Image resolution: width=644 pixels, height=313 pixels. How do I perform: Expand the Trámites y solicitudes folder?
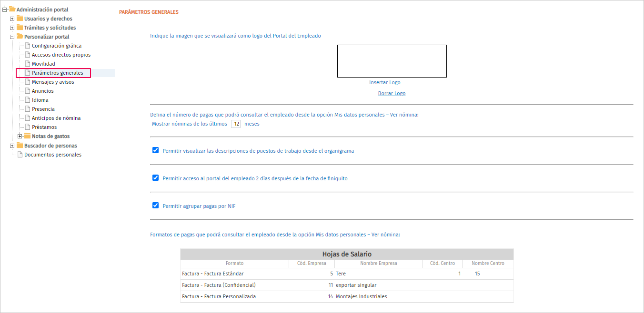coord(12,28)
